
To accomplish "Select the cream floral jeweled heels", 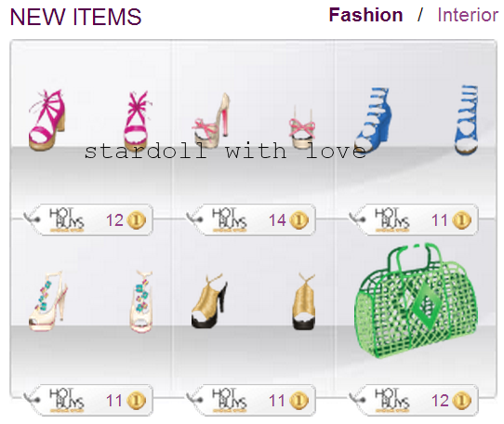I will (90, 301).
